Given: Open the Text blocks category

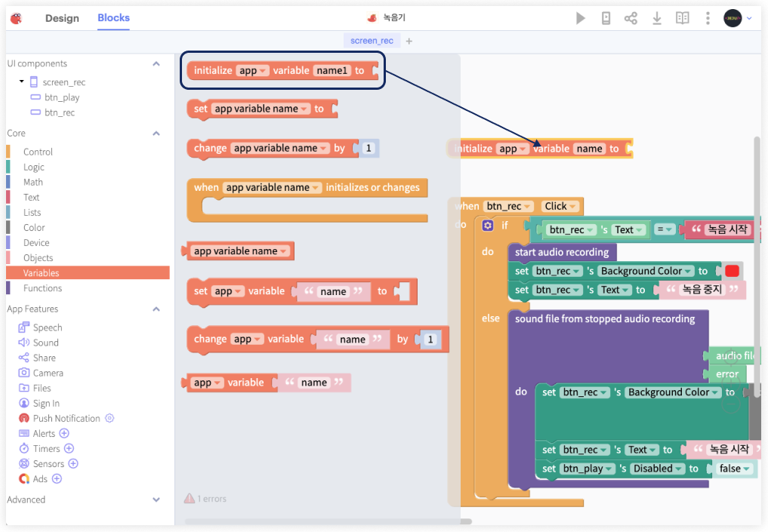Looking at the screenshot, I should (x=32, y=197).
